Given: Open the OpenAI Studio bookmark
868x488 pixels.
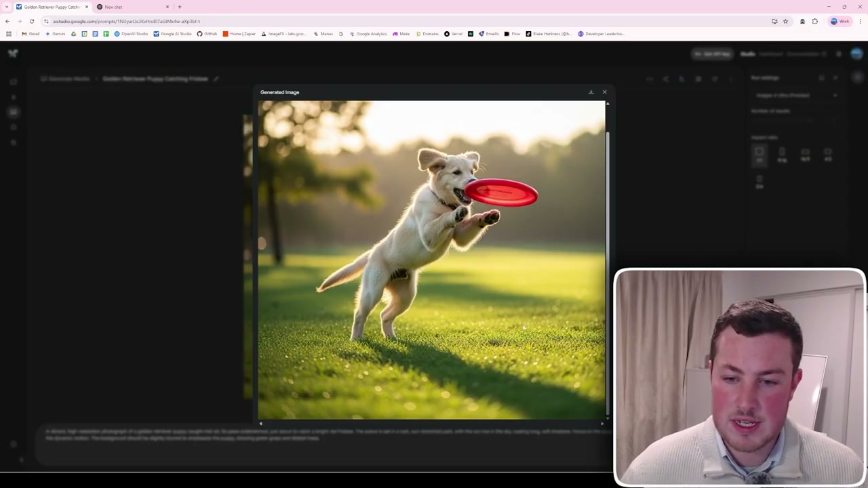Looking at the screenshot, I should [131, 34].
